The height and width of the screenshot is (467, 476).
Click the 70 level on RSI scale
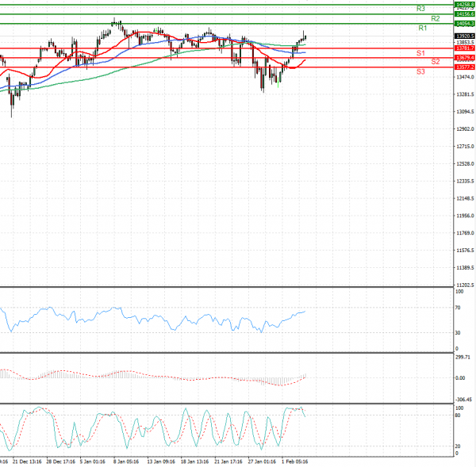coord(458,308)
